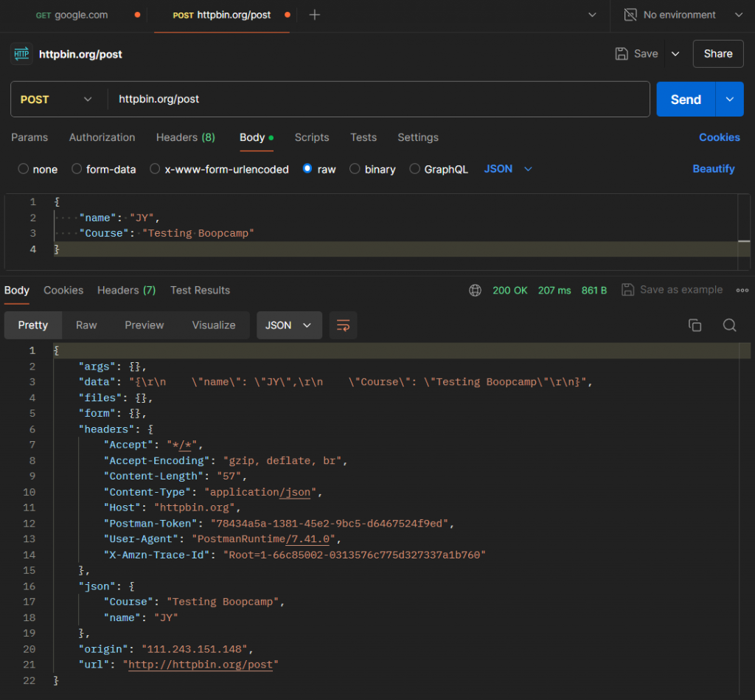Click the Save as example label

[x=681, y=290]
